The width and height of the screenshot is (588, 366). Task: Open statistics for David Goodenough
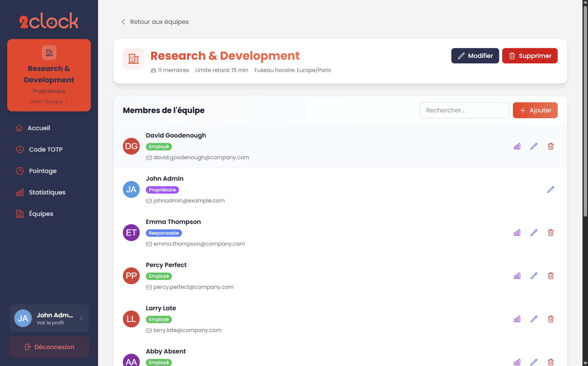pyautogui.click(x=517, y=146)
